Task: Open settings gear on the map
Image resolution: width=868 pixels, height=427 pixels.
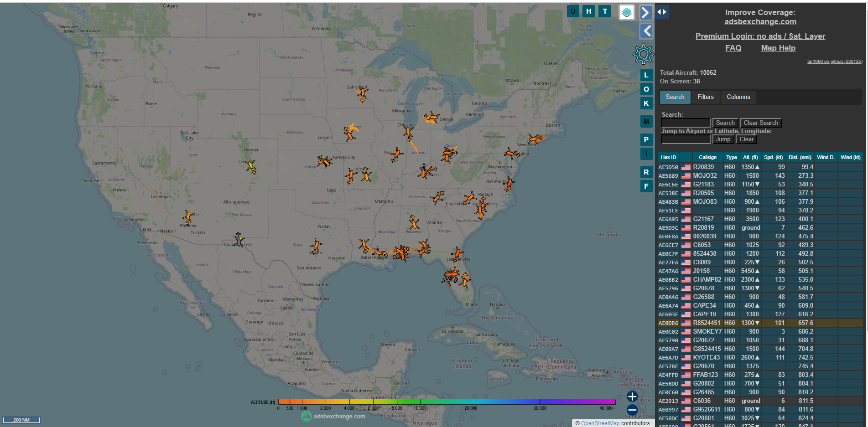Action: [643, 54]
